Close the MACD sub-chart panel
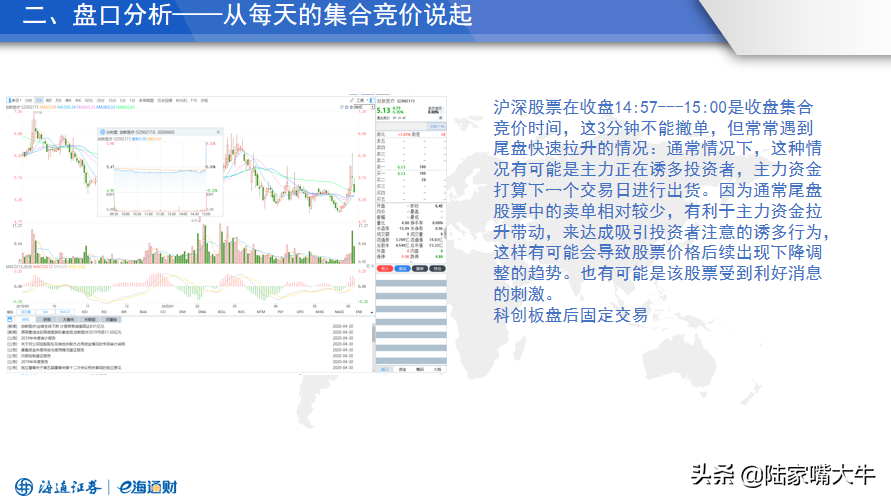 pos(373,266)
